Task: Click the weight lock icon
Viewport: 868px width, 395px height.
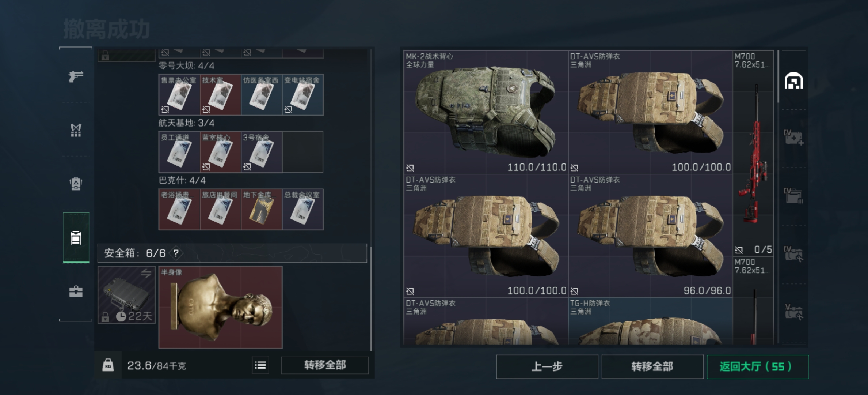Action: [108, 365]
